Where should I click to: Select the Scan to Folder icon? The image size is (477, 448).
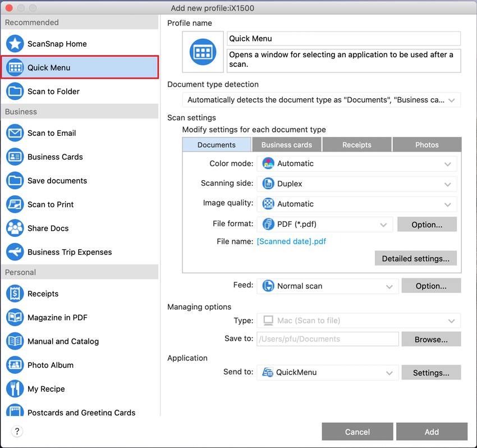[15, 92]
